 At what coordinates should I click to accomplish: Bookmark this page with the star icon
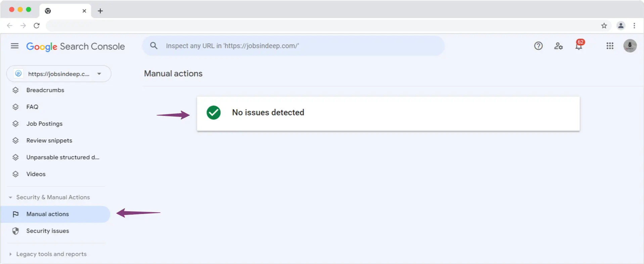(604, 26)
